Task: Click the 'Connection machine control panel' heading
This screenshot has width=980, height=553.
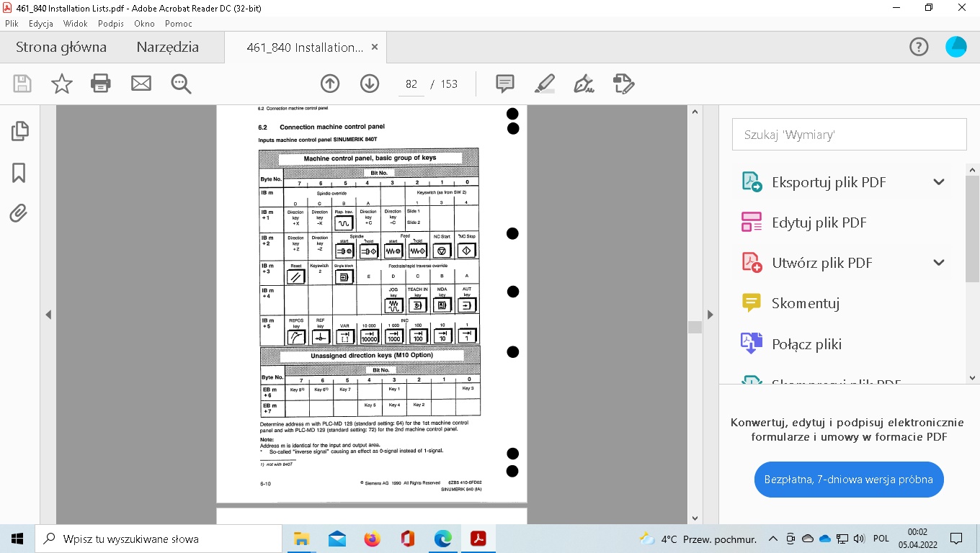Action: point(332,127)
